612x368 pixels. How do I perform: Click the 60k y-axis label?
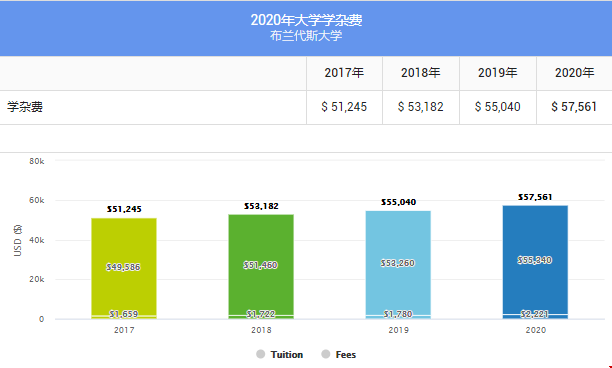(37, 200)
